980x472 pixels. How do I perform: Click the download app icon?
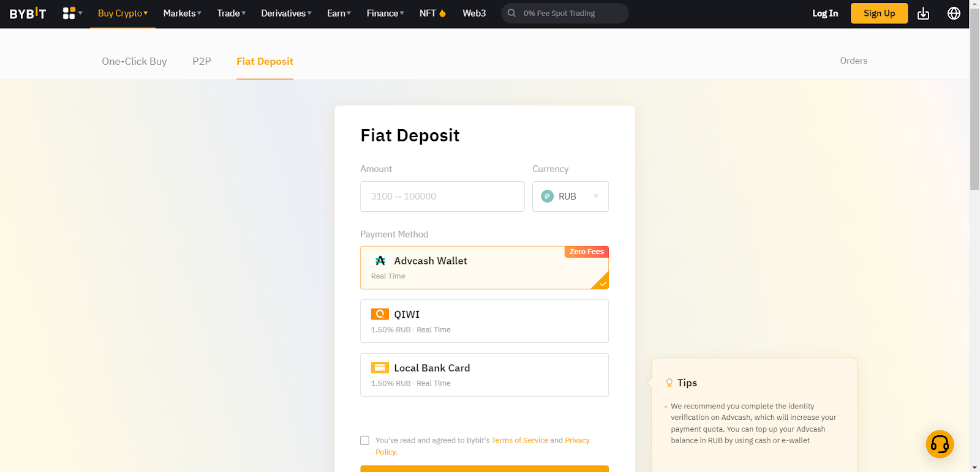pos(923,13)
